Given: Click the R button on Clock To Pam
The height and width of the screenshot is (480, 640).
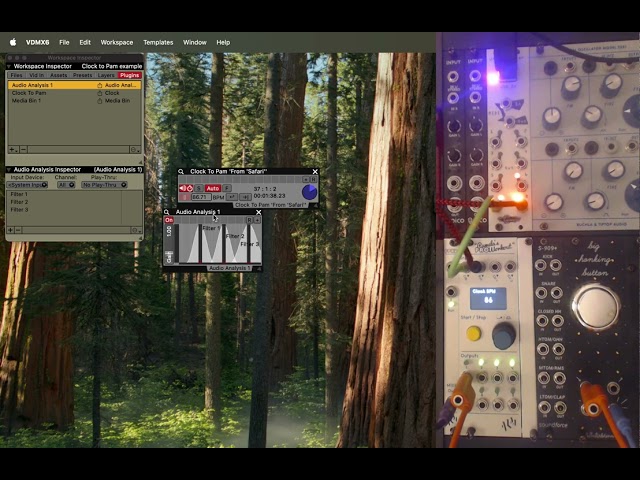Looking at the screenshot, I should point(313,179).
